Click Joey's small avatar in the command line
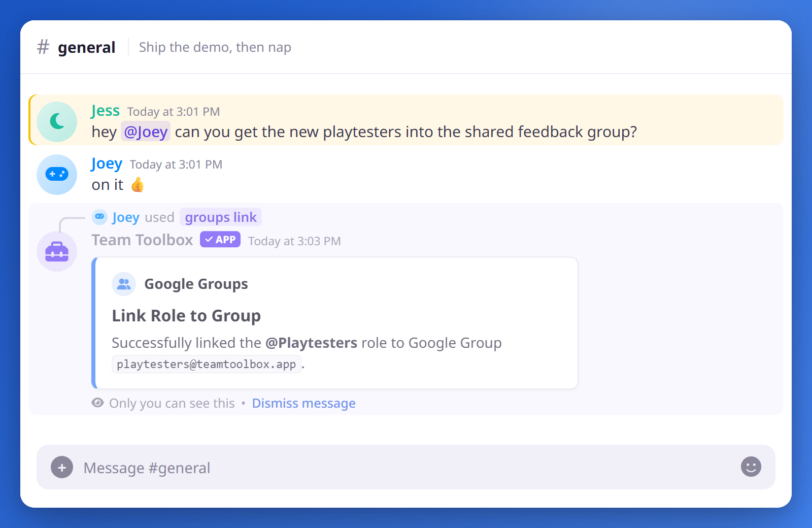This screenshot has width=812, height=528. [99, 217]
